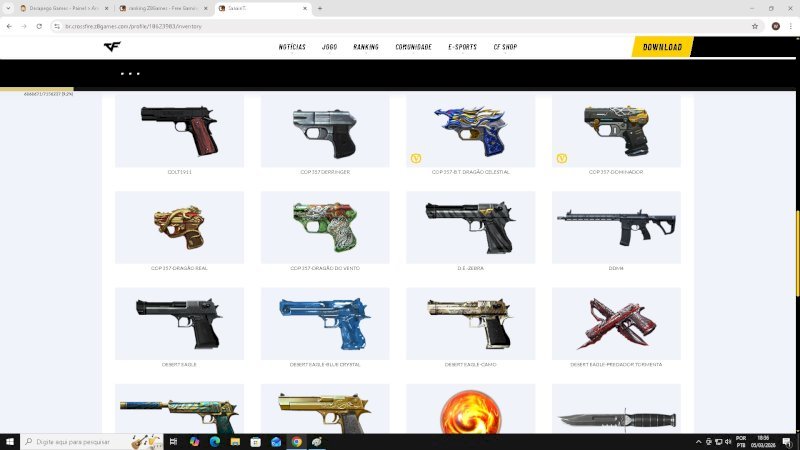The height and width of the screenshot is (450, 800).
Task: Click the yellow experience progress bar
Action: 37,89
